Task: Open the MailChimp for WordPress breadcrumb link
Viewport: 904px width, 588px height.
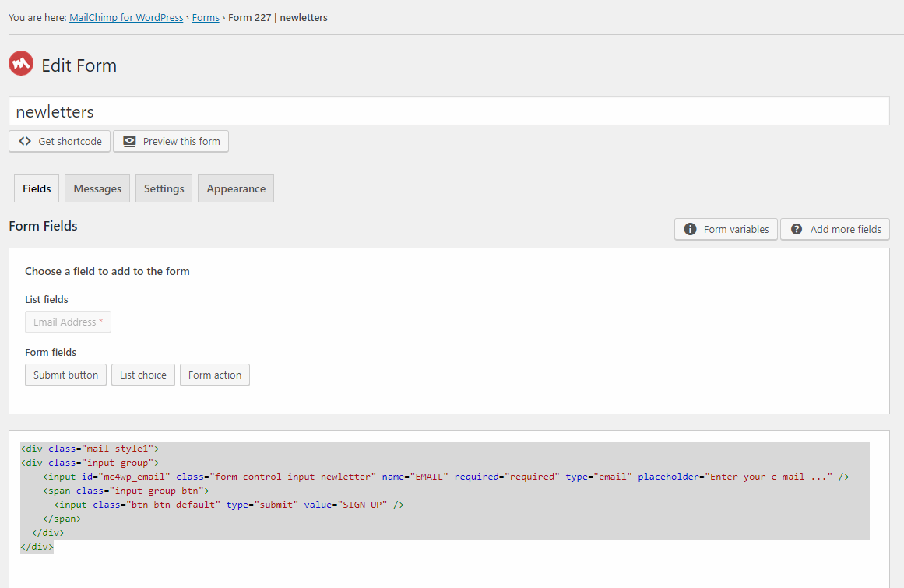Action: click(x=126, y=18)
